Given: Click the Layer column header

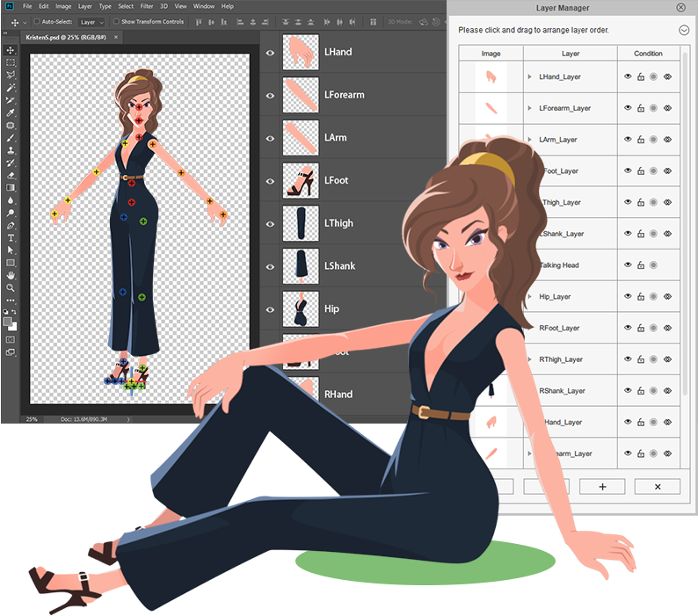Looking at the screenshot, I should coord(571,54).
